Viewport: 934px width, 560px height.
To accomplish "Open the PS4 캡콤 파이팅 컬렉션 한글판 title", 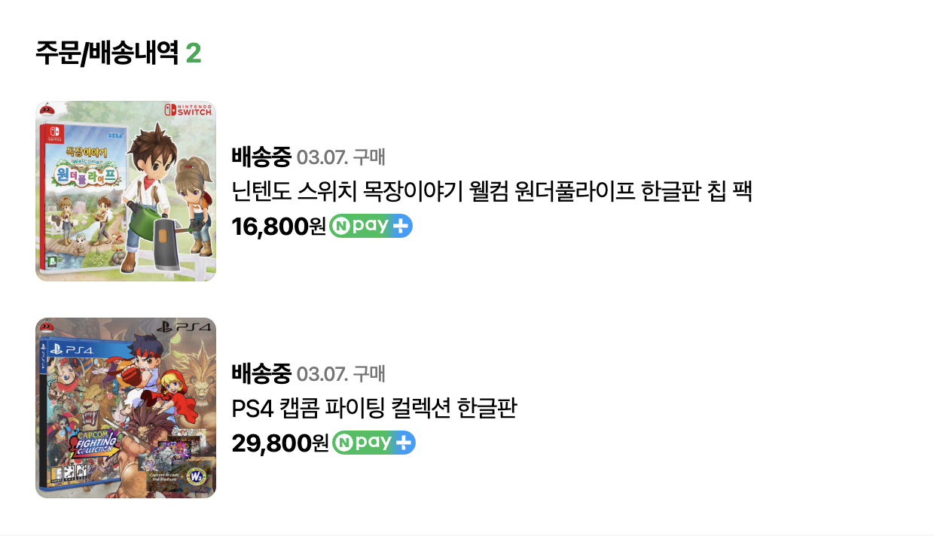I will 374,409.
